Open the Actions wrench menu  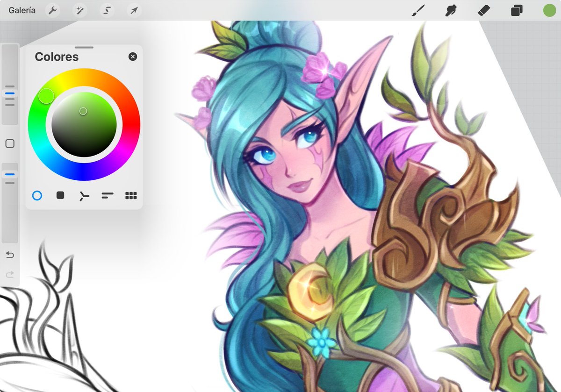click(x=52, y=10)
